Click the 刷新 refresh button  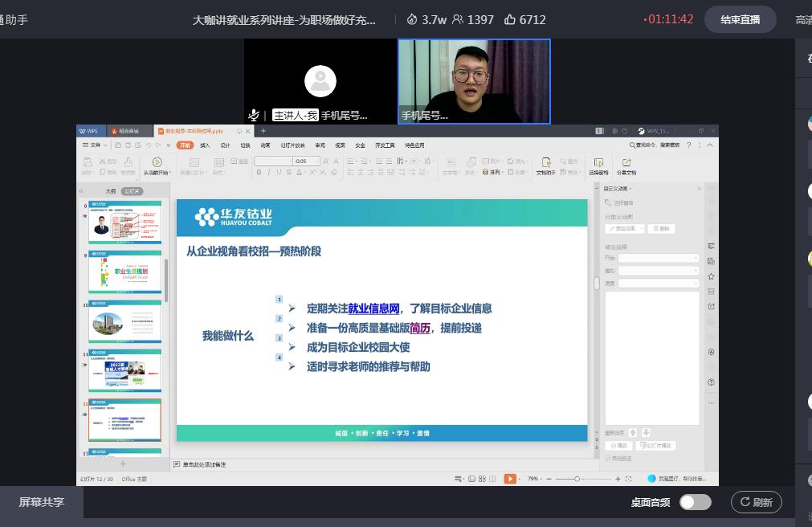pos(756,502)
